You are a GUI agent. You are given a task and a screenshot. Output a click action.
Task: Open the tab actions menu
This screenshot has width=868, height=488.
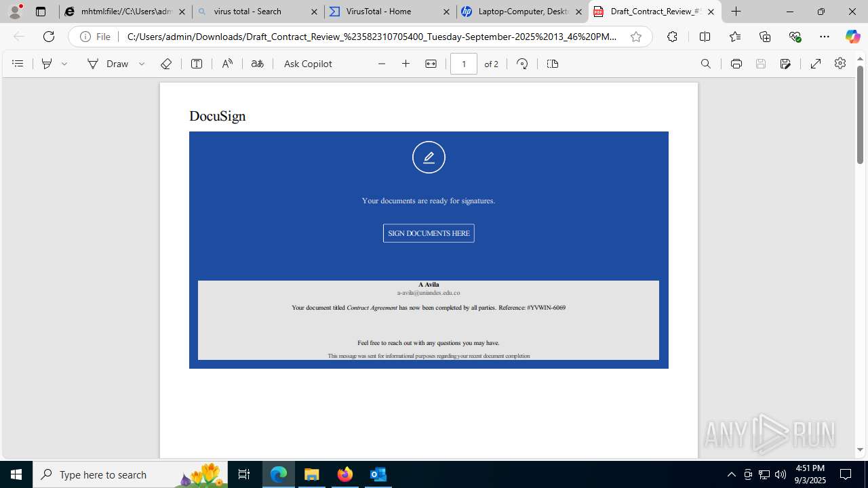41,12
